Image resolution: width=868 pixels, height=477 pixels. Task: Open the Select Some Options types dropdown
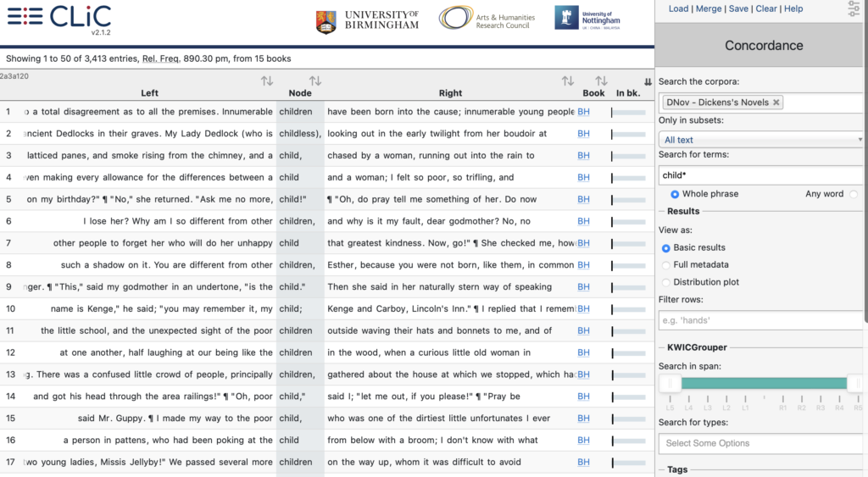pyautogui.click(x=760, y=443)
